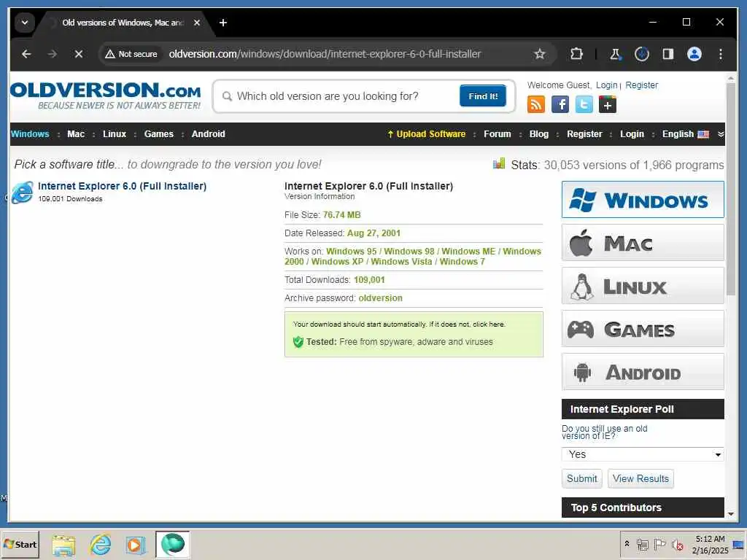Click the Action Center flag icon
Screen dimensions: 747x560
[x=659, y=544]
